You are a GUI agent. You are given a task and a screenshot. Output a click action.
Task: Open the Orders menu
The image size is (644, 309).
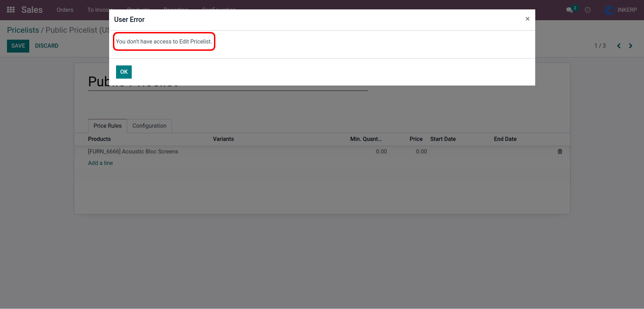click(x=65, y=10)
